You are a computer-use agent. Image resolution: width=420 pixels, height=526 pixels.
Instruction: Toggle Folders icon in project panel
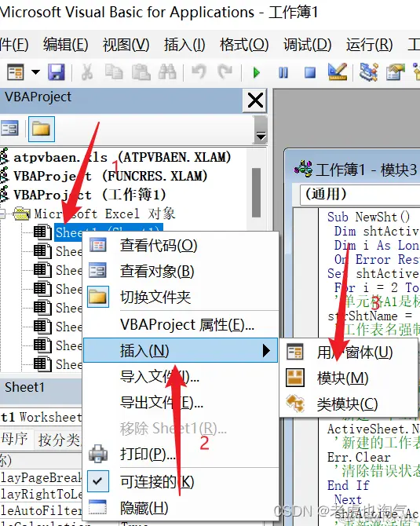(x=42, y=130)
